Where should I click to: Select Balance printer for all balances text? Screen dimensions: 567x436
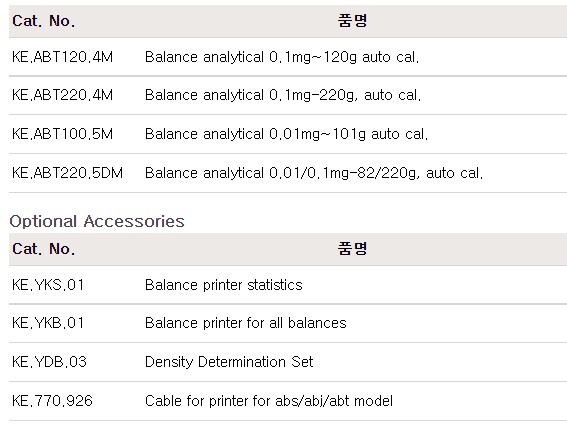coord(246,323)
